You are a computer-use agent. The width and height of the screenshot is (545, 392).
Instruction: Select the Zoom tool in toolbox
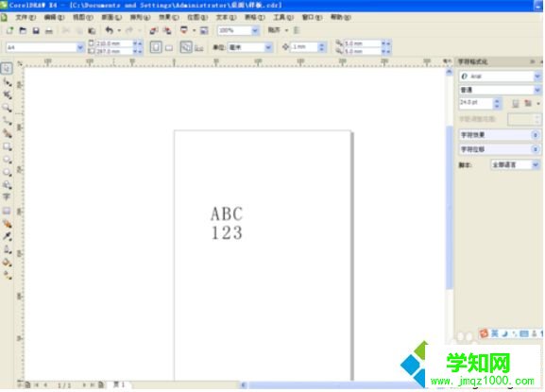click(7, 108)
